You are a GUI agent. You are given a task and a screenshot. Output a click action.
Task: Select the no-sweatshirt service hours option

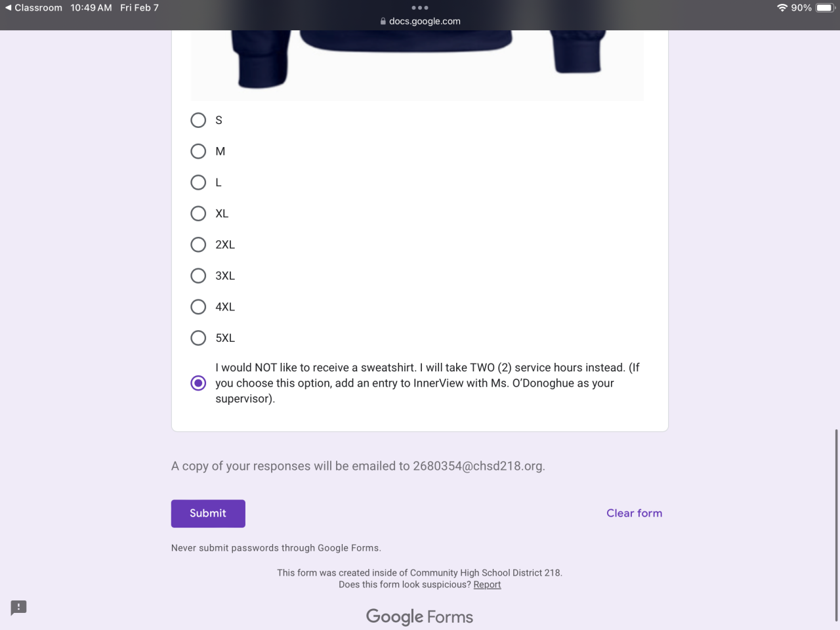pos(198,383)
